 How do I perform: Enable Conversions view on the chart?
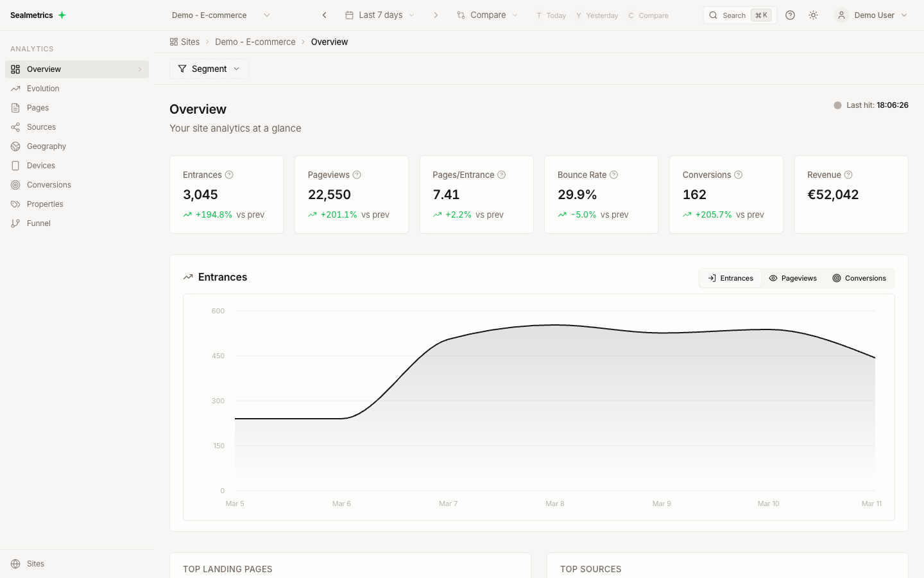pos(859,277)
